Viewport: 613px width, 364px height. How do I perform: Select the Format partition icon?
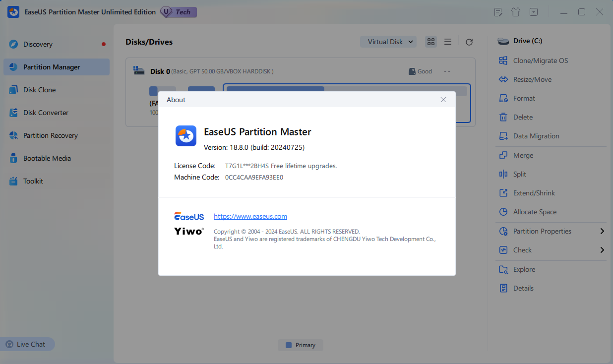(503, 98)
